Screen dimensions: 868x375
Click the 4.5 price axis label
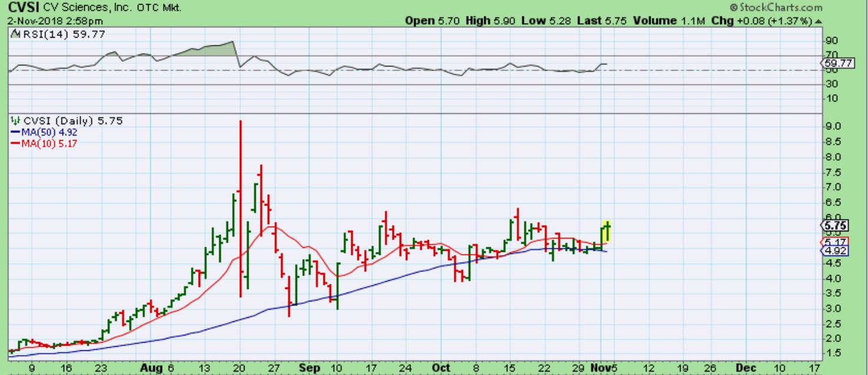(833, 263)
